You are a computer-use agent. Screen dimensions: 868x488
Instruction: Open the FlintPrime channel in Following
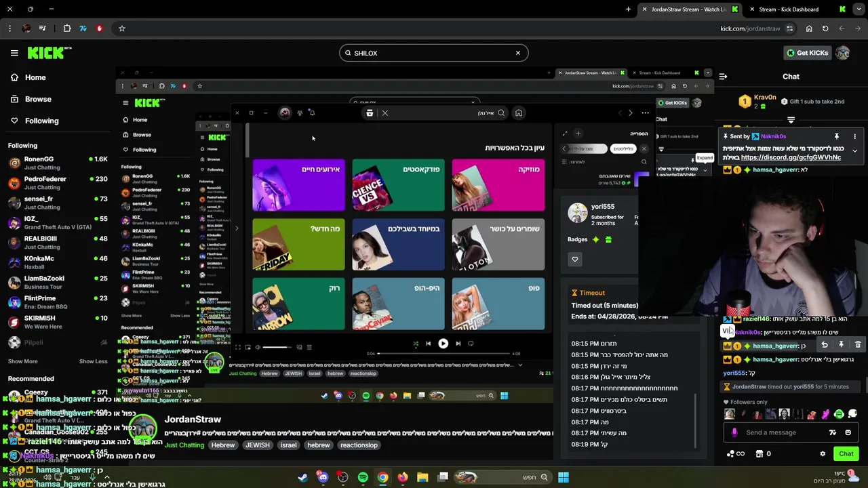pyautogui.click(x=58, y=302)
